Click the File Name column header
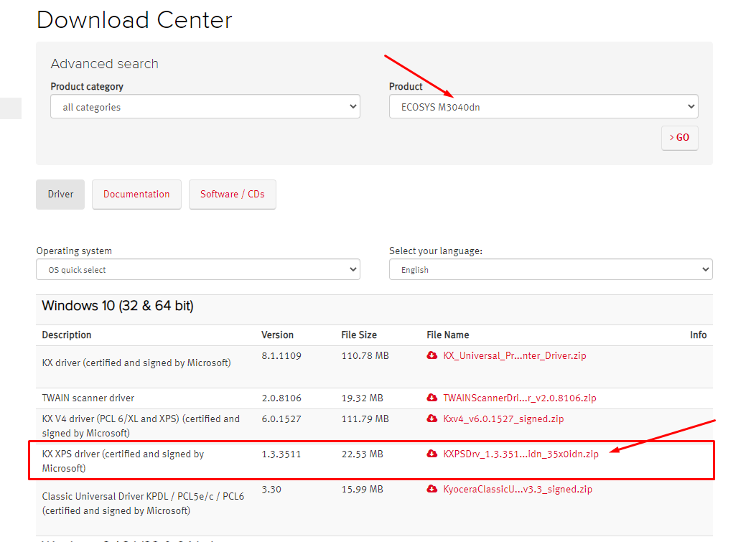This screenshot has width=756, height=542. 448,335
